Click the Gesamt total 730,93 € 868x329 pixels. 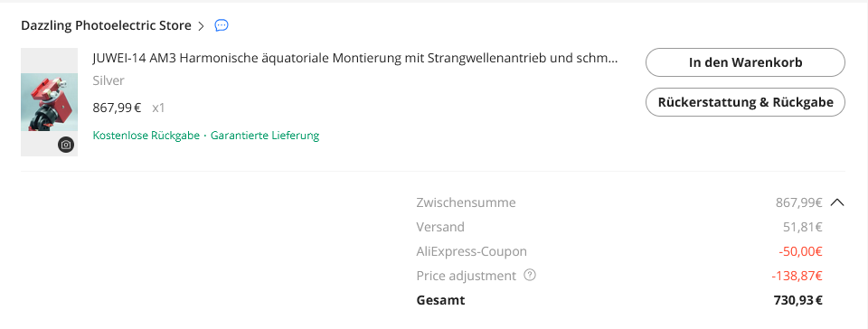(x=797, y=300)
